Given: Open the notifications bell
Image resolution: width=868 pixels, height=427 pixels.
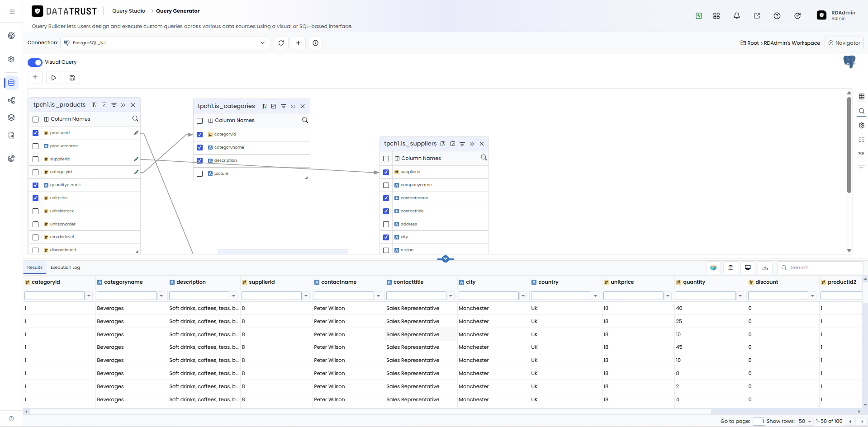Looking at the screenshot, I should pyautogui.click(x=737, y=16).
